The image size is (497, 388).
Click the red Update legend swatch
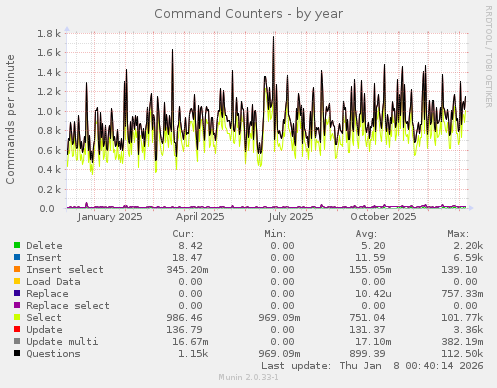point(17,329)
